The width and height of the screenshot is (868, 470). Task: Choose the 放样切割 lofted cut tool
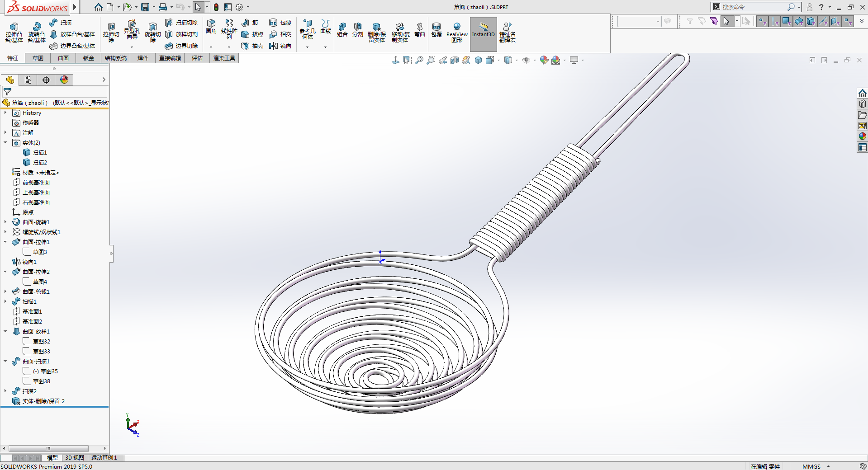point(181,34)
